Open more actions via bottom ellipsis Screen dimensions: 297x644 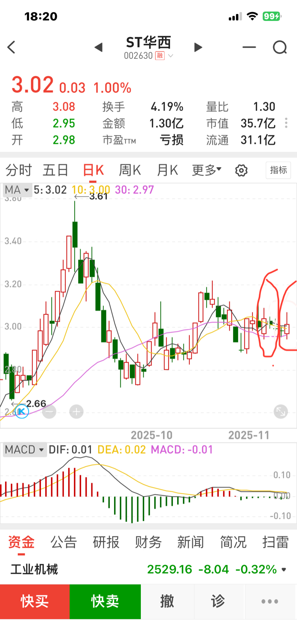pos(270,601)
